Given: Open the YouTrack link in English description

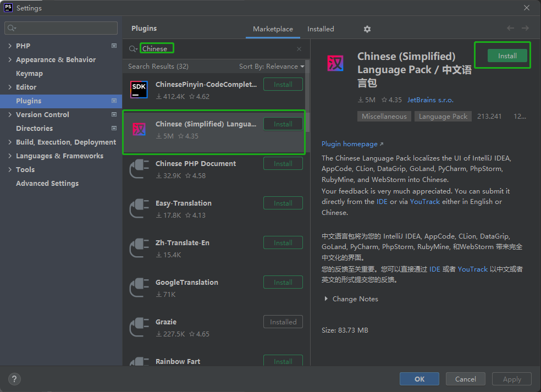Looking at the screenshot, I should [425, 202].
